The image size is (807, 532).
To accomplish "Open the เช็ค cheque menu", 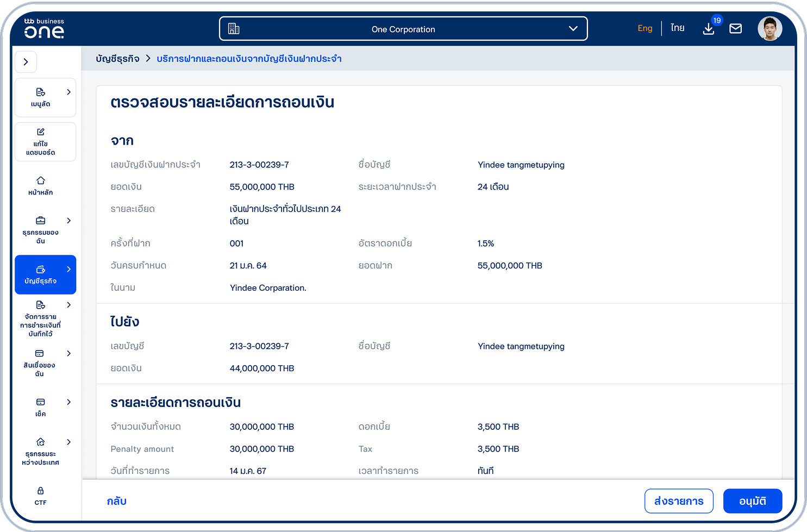I will coord(40,407).
